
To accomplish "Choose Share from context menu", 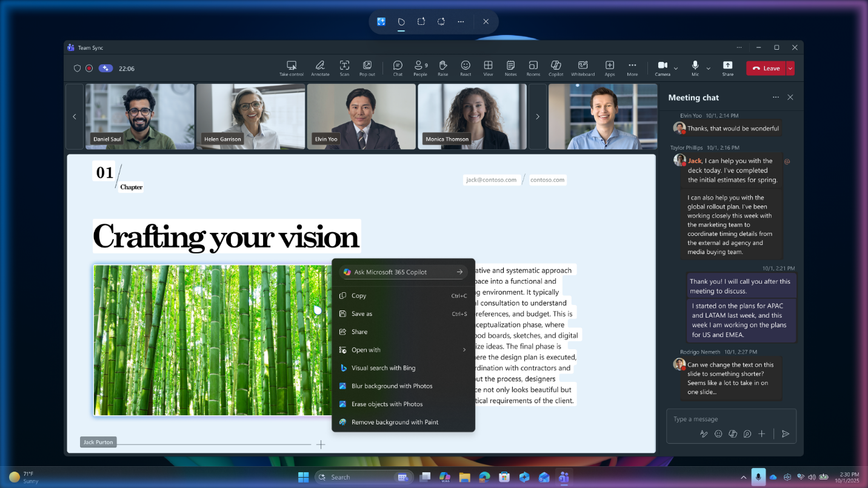I will click(x=404, y=332).
